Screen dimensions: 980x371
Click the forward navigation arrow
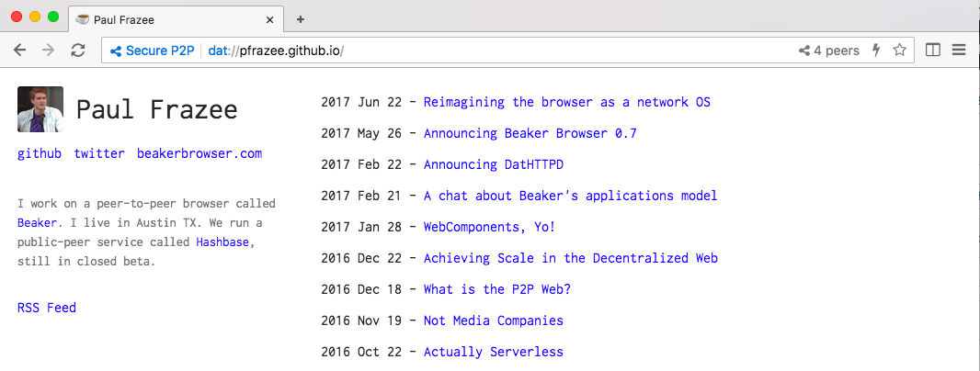click(x=48, y=51)
